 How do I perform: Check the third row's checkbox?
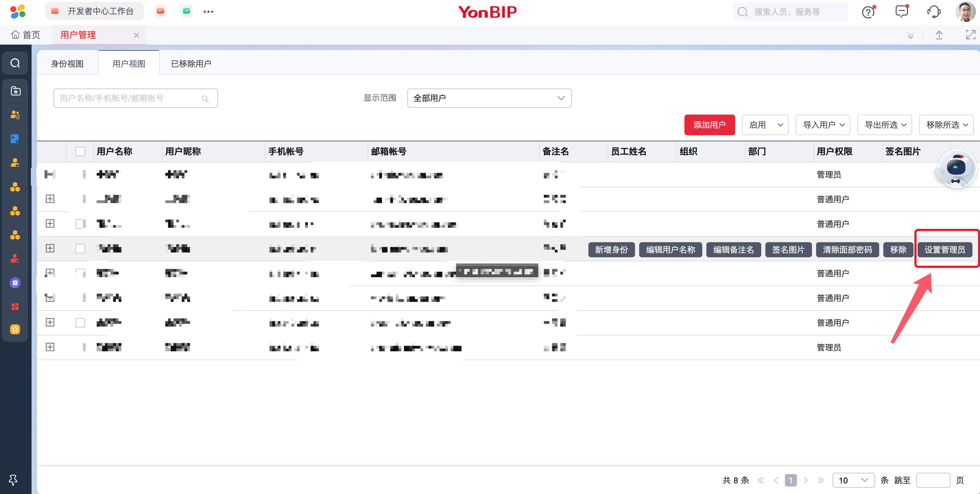[x=80, y=224]
